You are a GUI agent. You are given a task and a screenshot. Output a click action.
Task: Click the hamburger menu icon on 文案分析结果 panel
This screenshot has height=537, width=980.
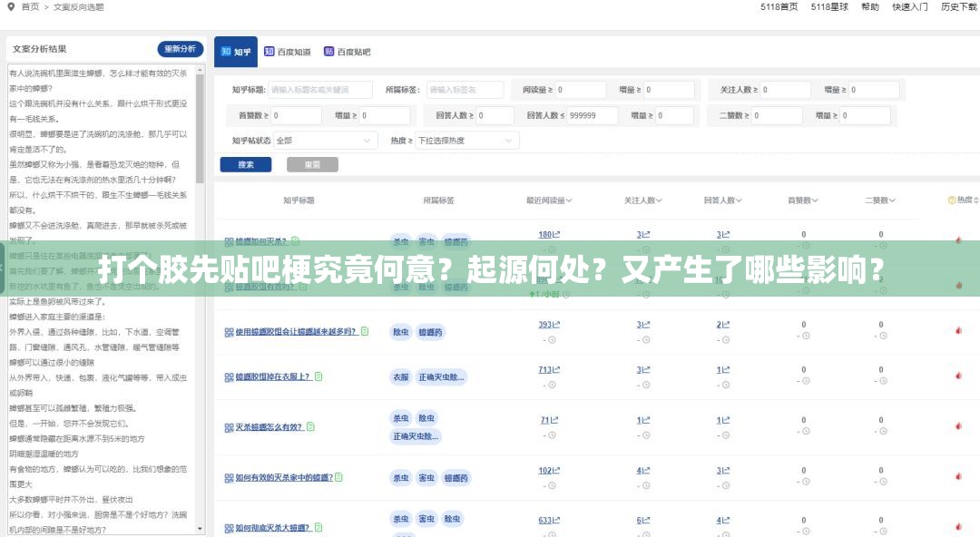click(x=15, y=49)
